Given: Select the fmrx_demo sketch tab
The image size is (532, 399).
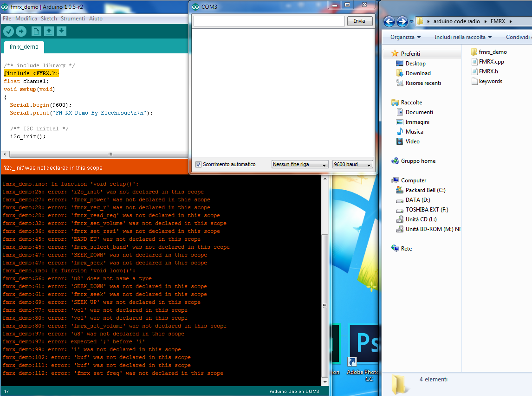Looking at the screenshot, I should 24,47.
